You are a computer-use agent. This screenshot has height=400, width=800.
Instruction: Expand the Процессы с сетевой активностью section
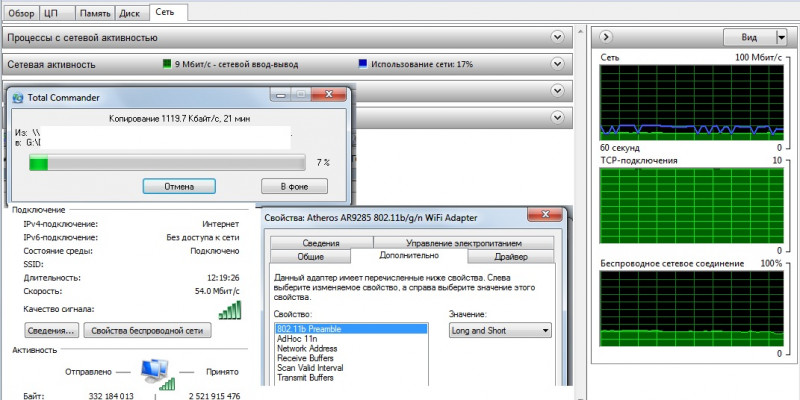click(558, 37)
